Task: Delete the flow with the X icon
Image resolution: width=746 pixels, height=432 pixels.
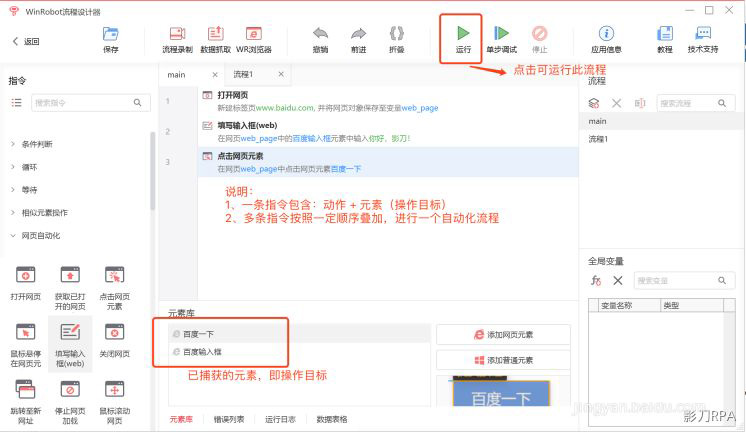Action: click(617, 103)
